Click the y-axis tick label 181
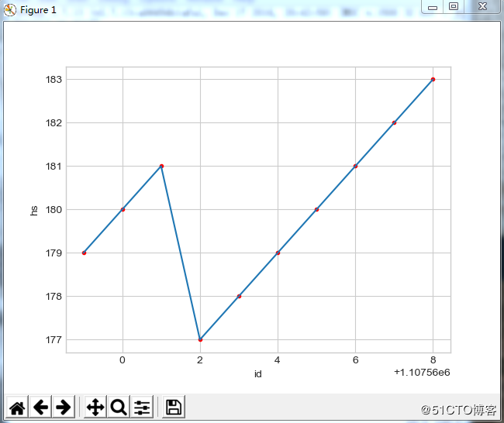This screenshot has width=504, height=423. (54, 166)
